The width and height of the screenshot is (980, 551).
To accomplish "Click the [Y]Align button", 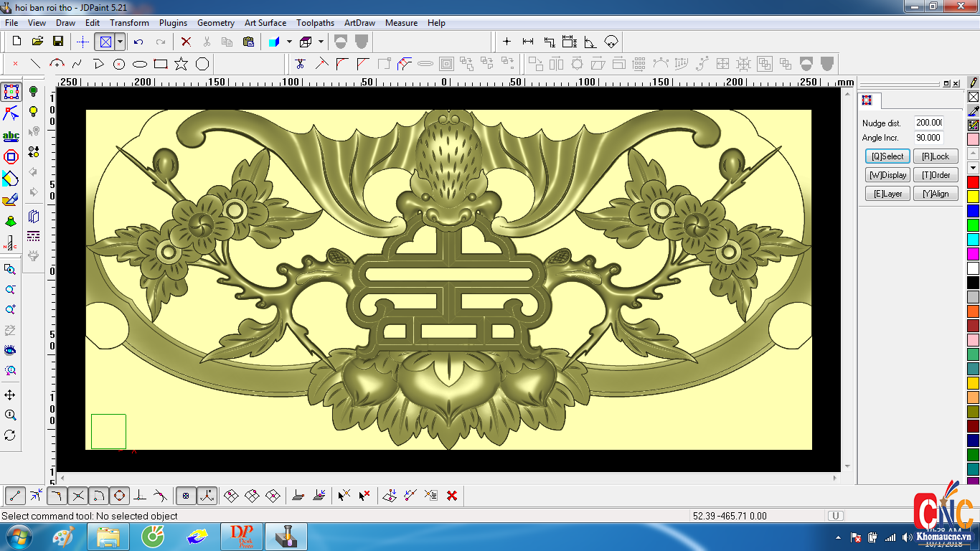I will click(x=936, y=194).
